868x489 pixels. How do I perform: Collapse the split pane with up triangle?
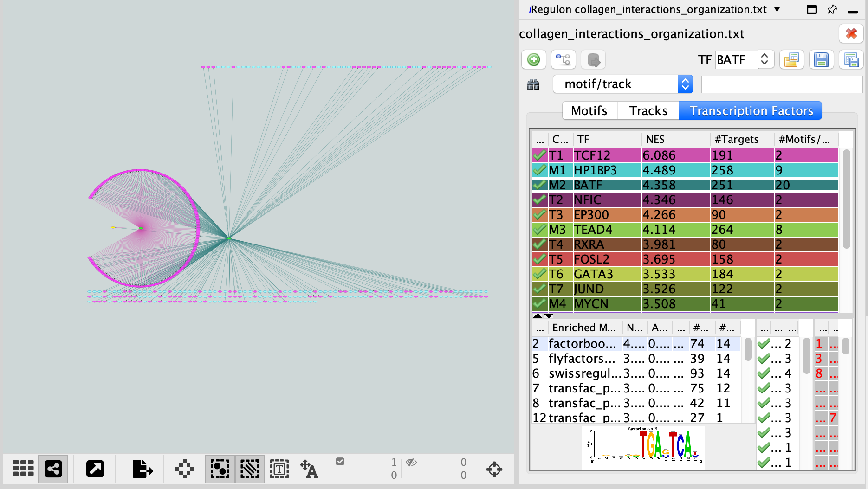pos(538,316)
